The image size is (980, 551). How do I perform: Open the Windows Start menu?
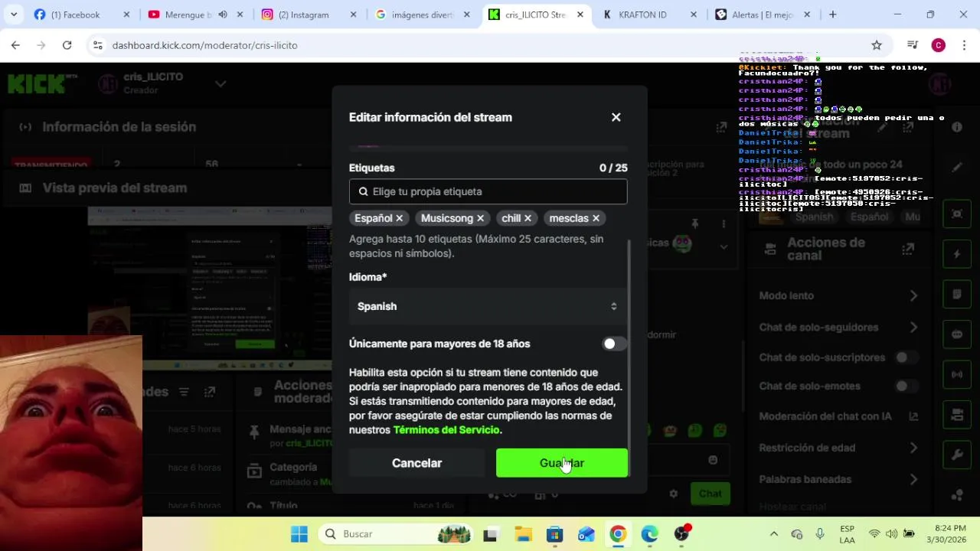tap(299, 534)
